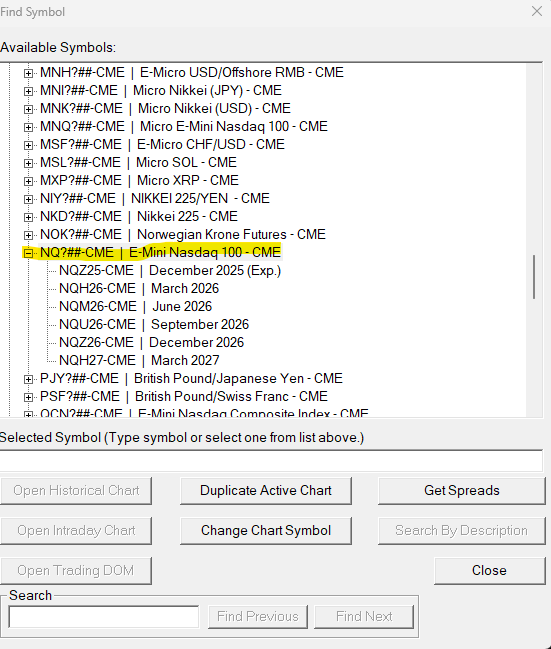Screen dimensions: 551x649
Task: Select the PJY?##-CME British Pound/Japanese Yen row
Action: 191,378
